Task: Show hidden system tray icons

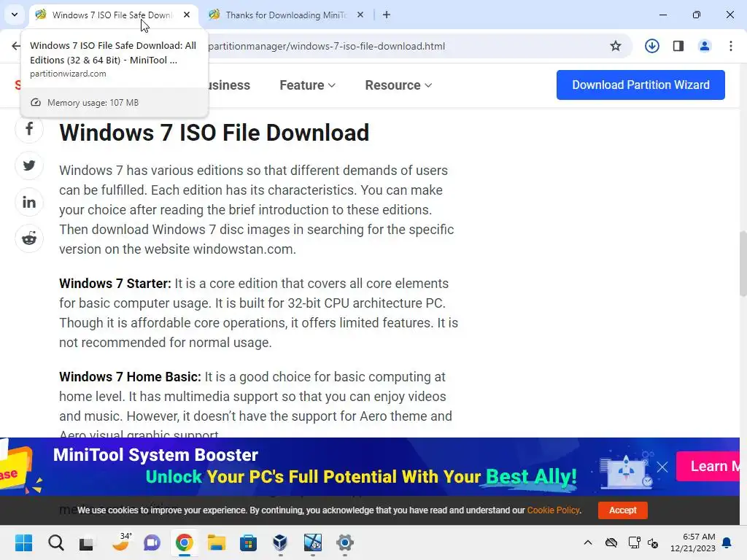Action: [588, 542]
